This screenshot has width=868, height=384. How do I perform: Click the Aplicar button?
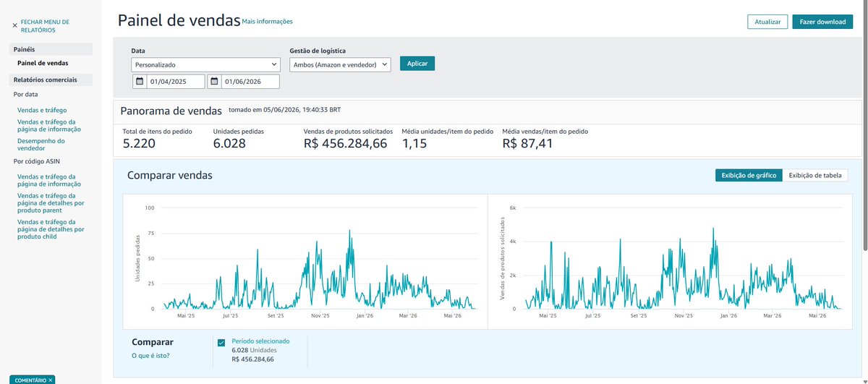(x=417, y=64)
